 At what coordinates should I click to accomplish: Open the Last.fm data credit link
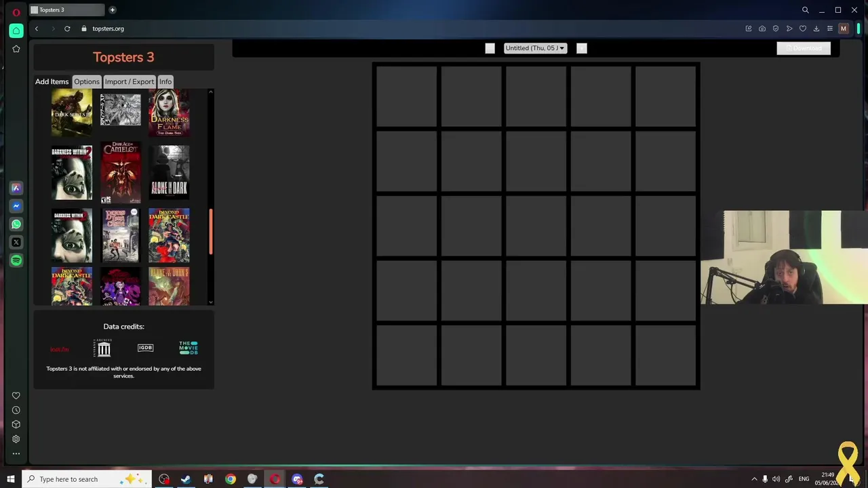[60, 349]
